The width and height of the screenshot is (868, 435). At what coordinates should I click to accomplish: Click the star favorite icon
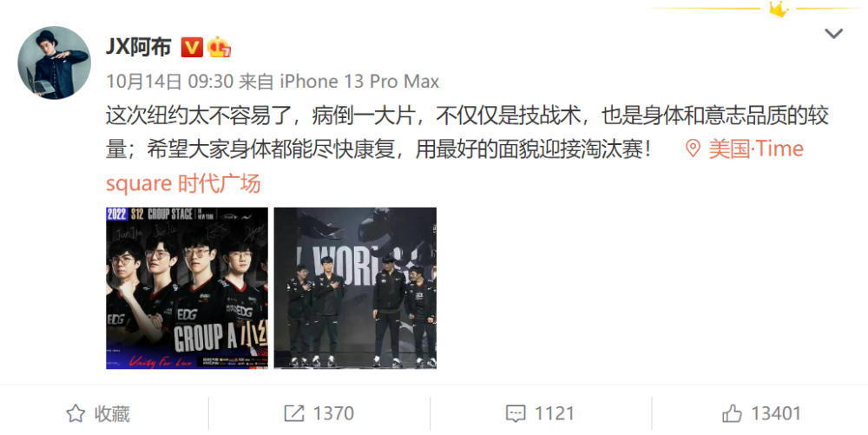pos(76,413)
